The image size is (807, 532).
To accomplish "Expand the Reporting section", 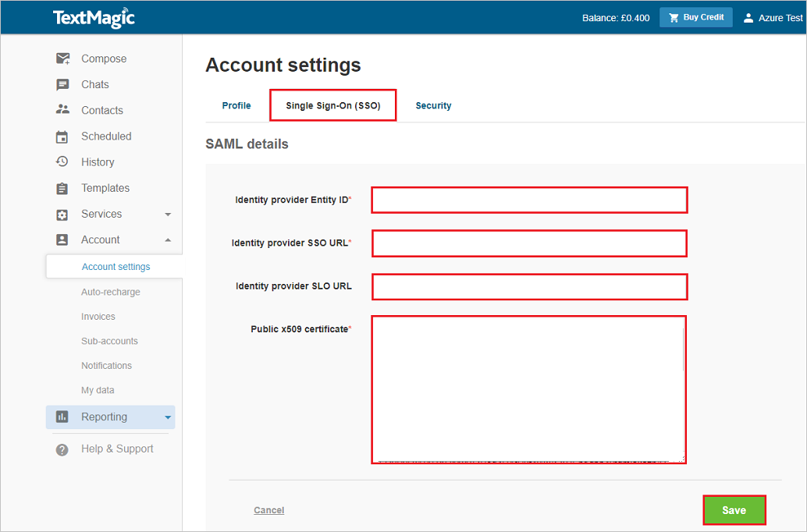I will pos(167,417).
